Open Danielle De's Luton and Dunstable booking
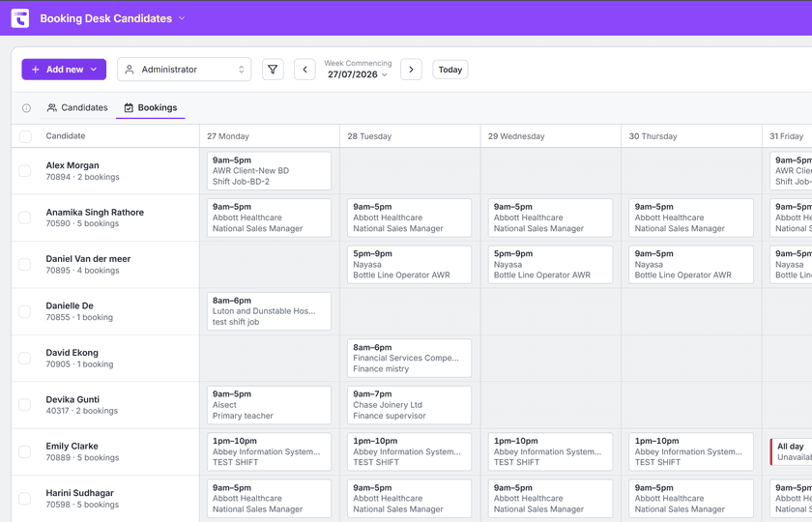The height and width of the screenshot is (522, 812). pyautogui.click(x=269, y=311)
